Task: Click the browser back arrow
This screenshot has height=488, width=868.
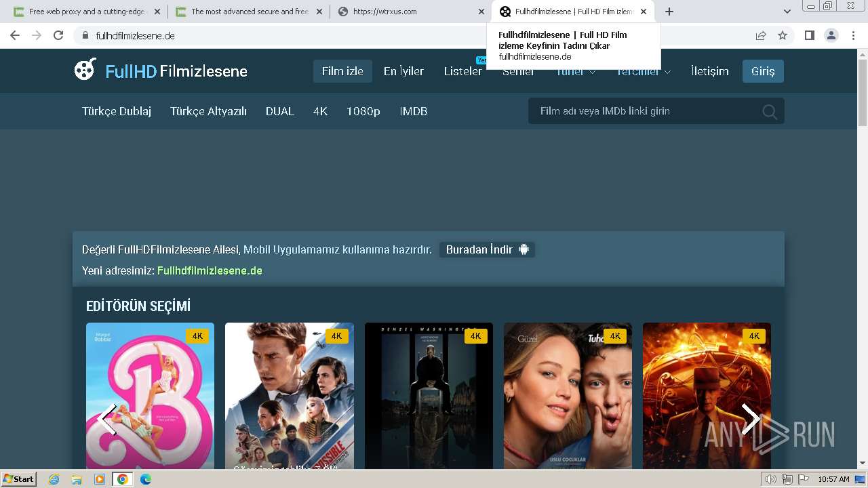Action: pyautogui.click(x=15, y=35)
